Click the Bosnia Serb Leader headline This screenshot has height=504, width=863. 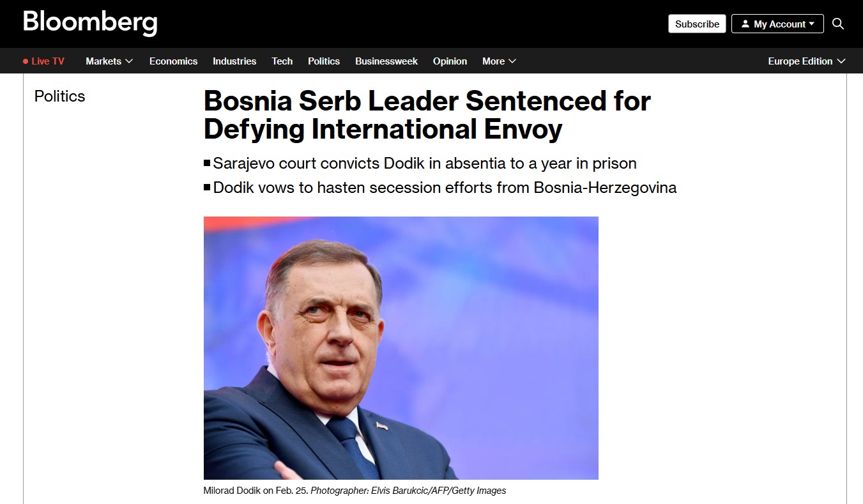(427, 115)
